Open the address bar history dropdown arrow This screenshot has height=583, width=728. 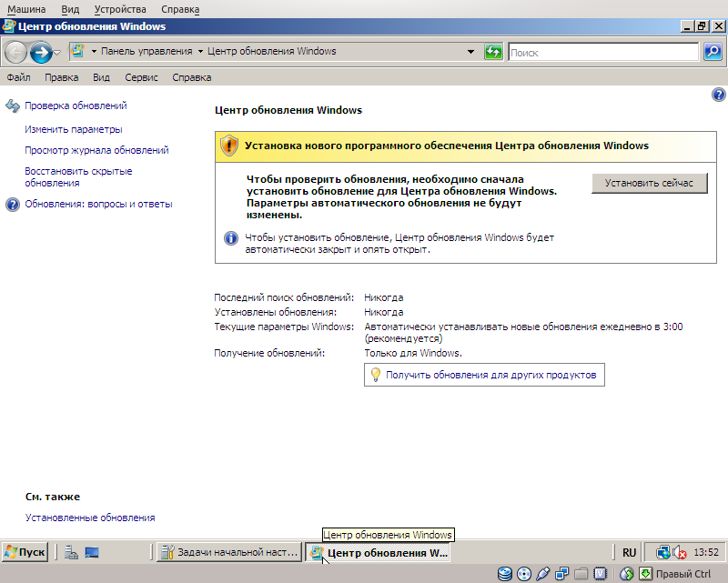(470, 52)
